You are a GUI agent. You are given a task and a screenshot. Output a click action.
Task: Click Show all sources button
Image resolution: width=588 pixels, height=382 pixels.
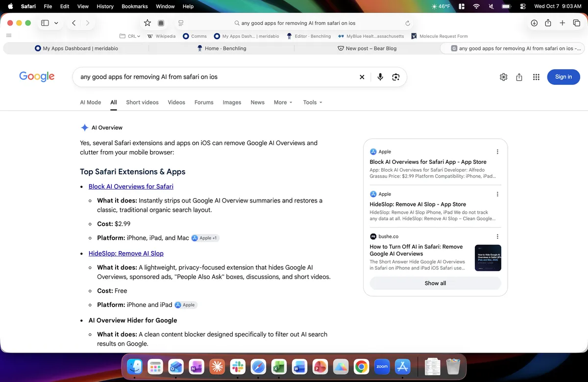tap(435, 283)
